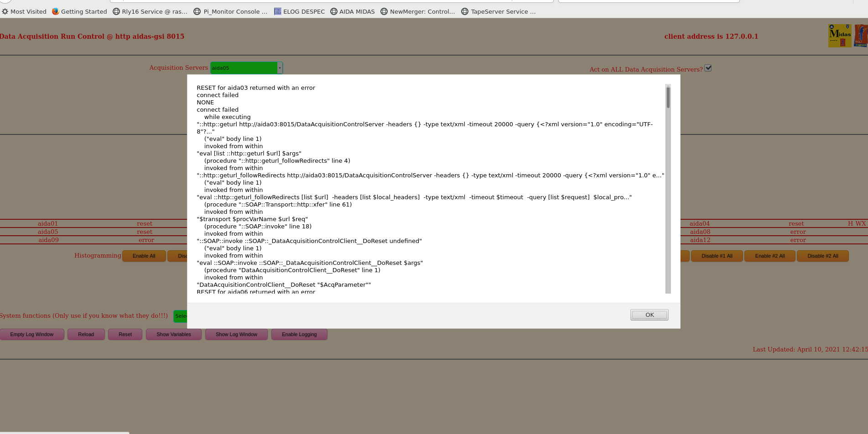Click the 'error' status next to aida12
Screen dimensions: 868x434
[798, 240]
